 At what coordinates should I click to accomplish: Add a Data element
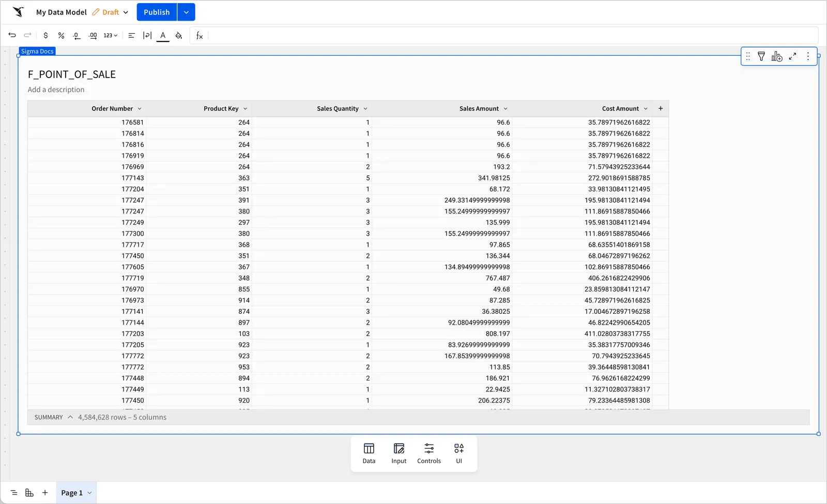(x=369, y=453)
